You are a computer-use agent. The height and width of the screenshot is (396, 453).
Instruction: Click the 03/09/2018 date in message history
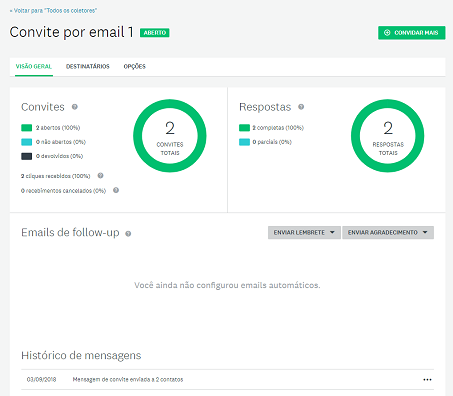coord(41,380)
